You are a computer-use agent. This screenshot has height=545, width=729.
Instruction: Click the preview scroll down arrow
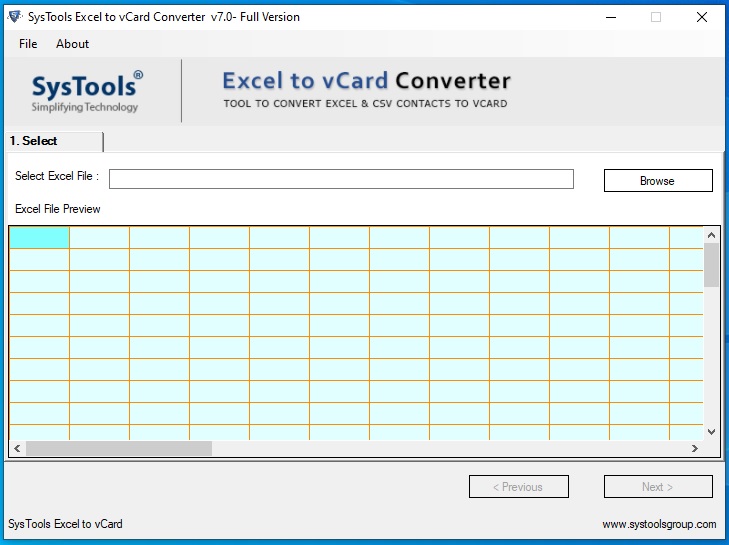point(711,432)
